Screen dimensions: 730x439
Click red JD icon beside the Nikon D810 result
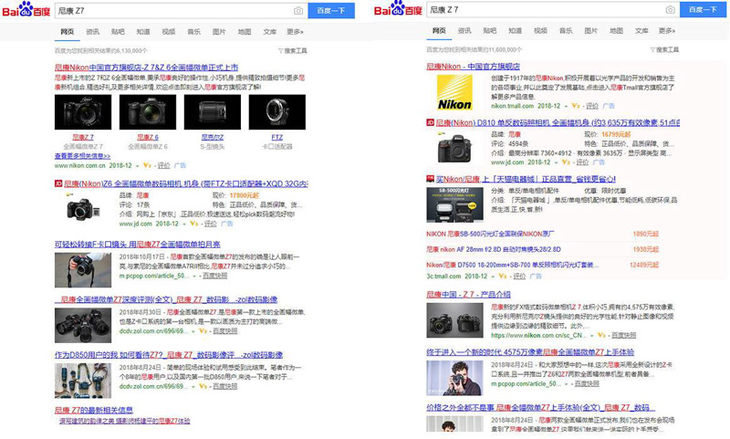430,123
